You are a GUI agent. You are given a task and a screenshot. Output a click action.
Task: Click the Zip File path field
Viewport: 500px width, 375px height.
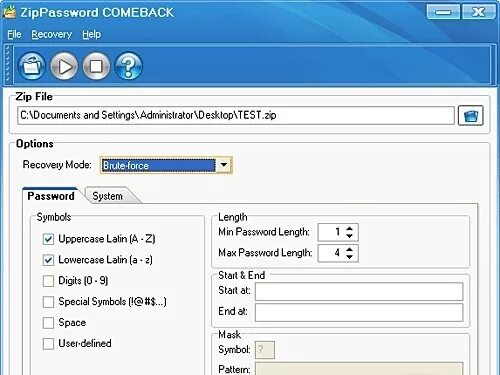pyautogui.click(x=236, y=116)
